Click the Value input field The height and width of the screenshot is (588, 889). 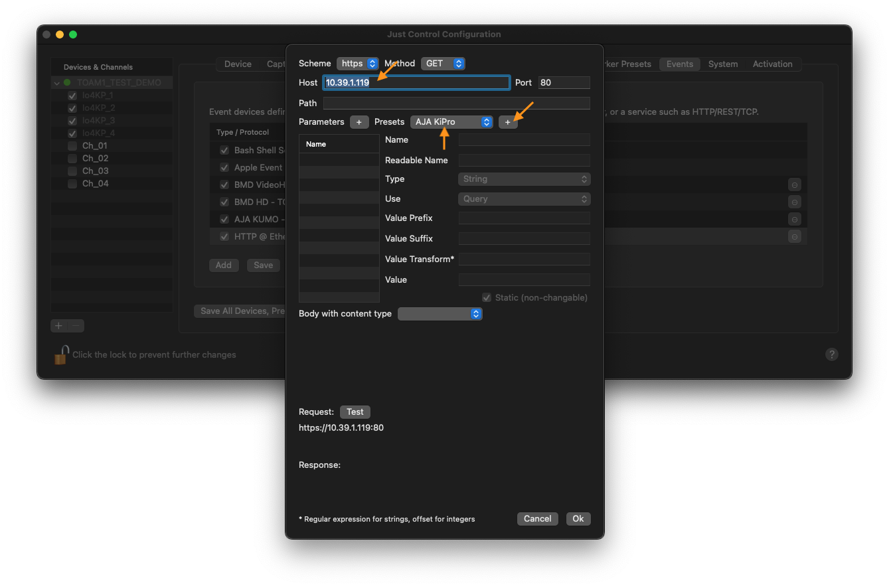(x=525, y=280)
